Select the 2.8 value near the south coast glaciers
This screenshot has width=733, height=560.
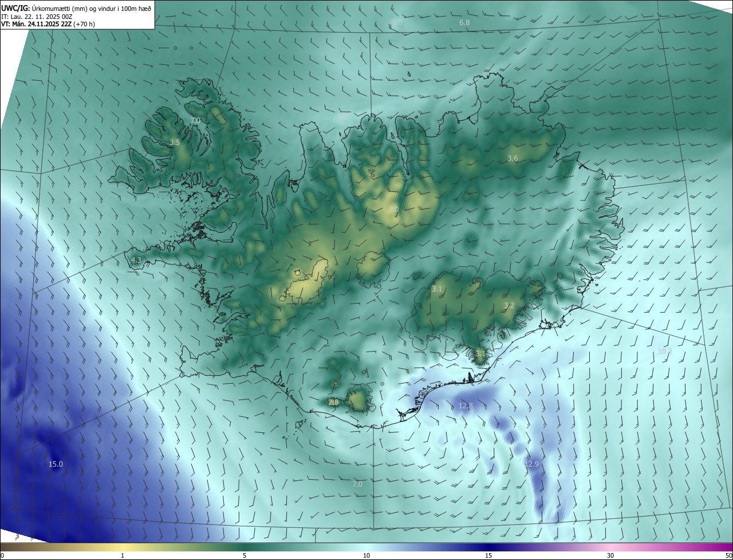pos(334,403)
